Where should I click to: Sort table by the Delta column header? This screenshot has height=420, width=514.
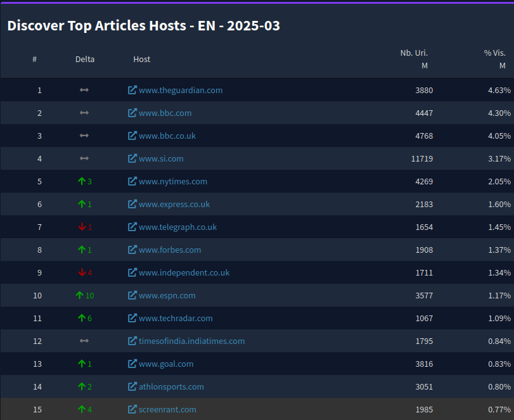click(85, 60)
